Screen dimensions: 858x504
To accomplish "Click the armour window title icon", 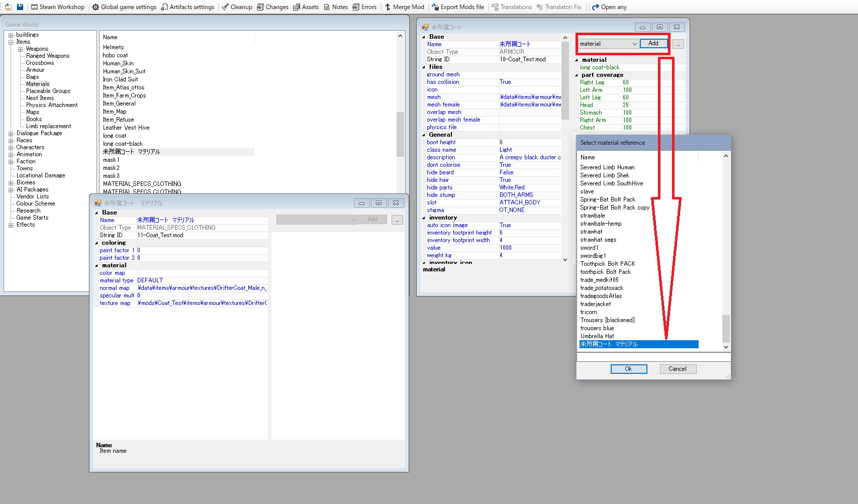I will click(x=425, y=27).
